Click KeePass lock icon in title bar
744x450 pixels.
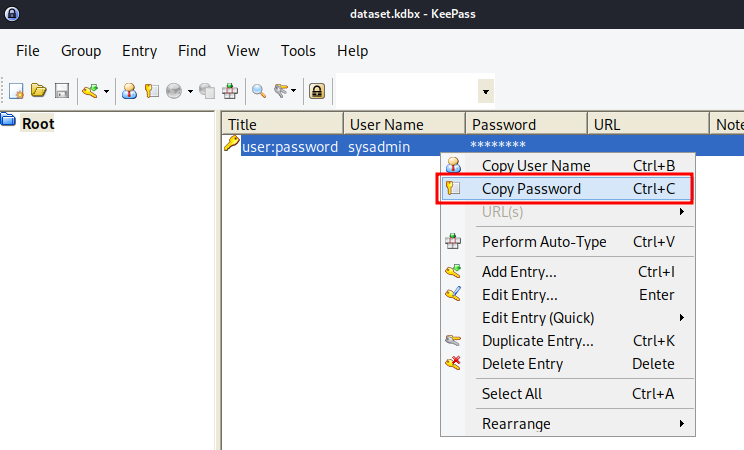[12, 14]
